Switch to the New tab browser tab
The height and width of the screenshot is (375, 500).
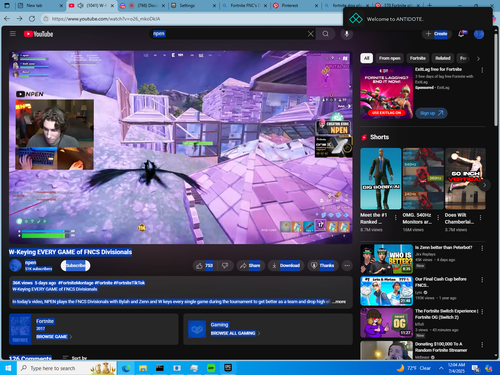pos(40,6)
